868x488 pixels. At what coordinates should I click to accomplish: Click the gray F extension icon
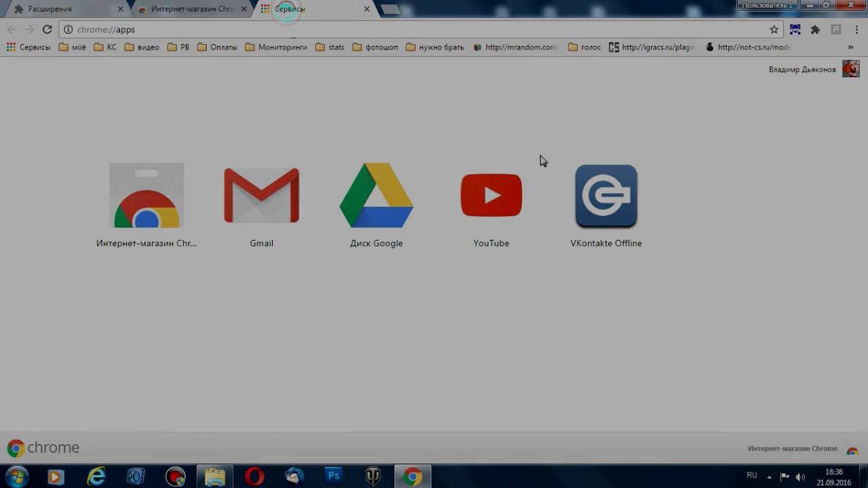835,29
